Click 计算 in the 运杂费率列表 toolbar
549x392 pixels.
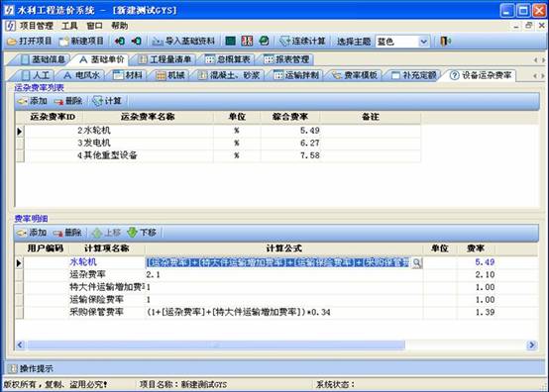point(107,101)
